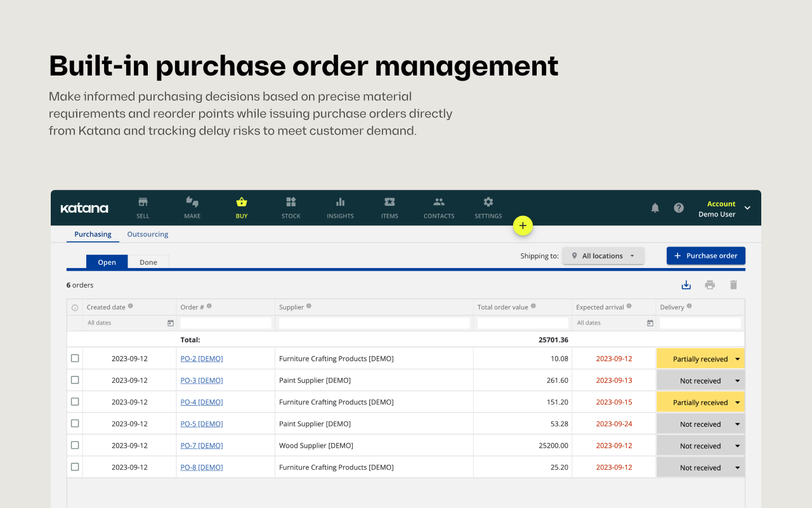Select the PO-4 [DEMO] row checkbox

75,401
